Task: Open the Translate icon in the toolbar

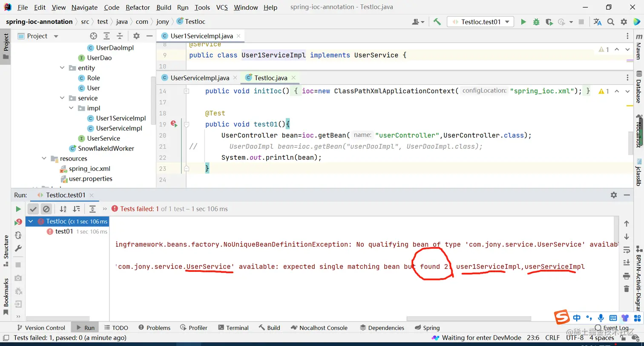Action: point(598,22)
